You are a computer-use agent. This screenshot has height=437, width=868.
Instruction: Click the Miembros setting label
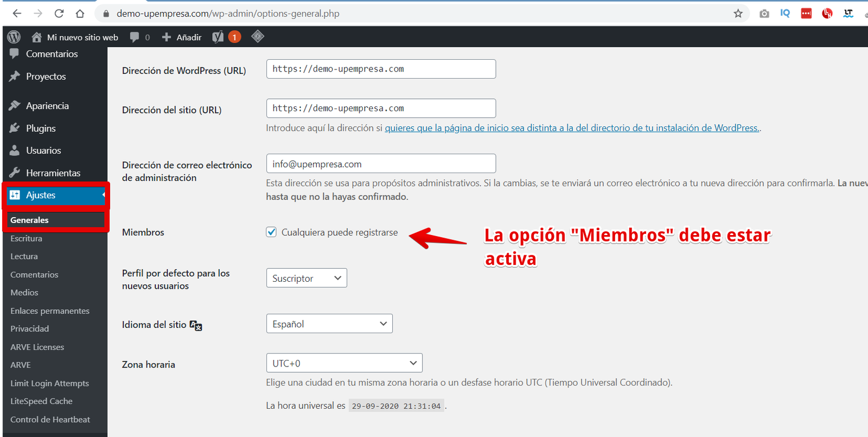[x=143, y=232]
